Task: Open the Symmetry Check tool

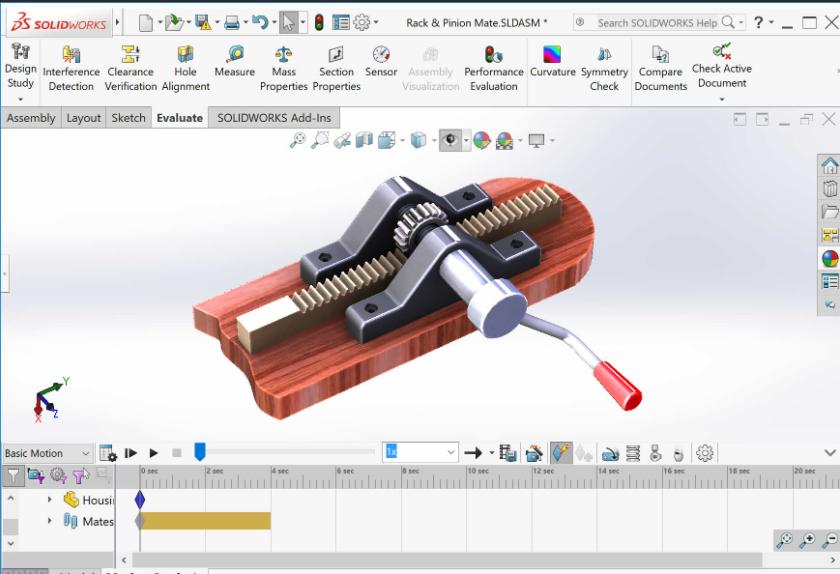Action: (x=604, y=69)
